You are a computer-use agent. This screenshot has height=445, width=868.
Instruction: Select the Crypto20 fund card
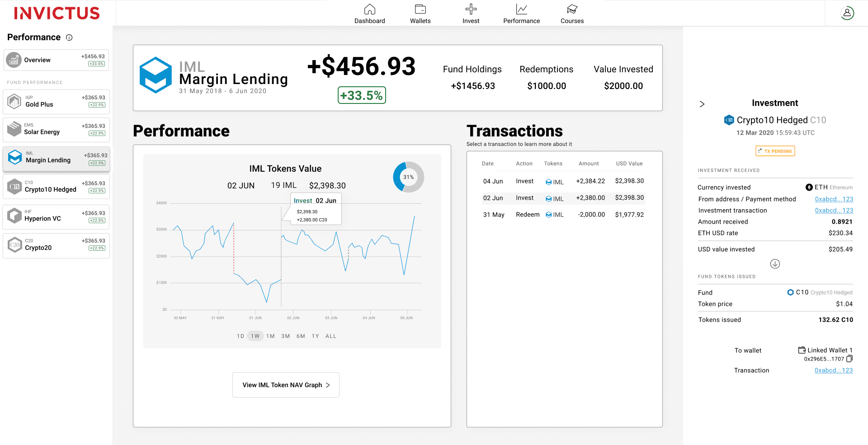click(56, 245)
